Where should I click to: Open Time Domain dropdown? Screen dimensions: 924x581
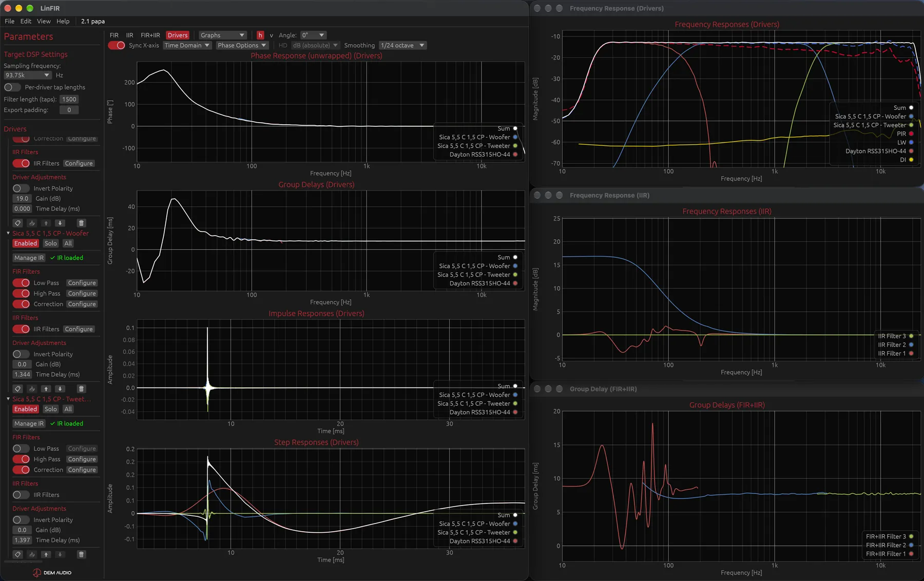(187, 45)
